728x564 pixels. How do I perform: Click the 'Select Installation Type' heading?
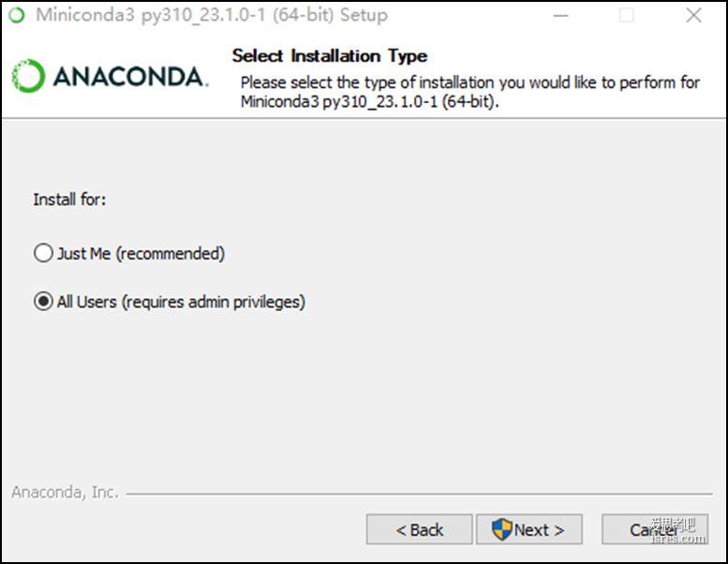pos(330,56)
